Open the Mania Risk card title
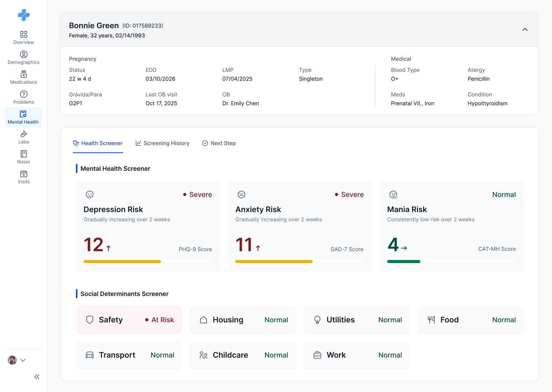This screenshot has height=392, width=552. coord(407,209)
